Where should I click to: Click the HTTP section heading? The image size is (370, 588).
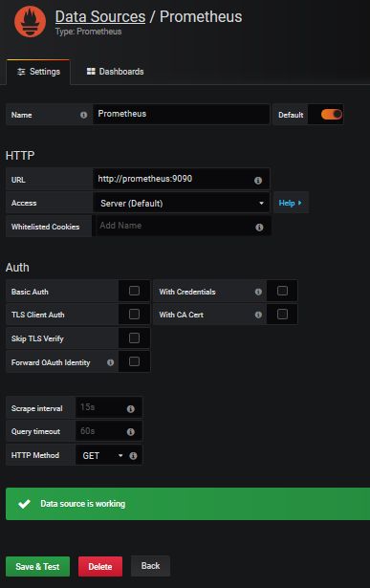click(x=20, y=155)
